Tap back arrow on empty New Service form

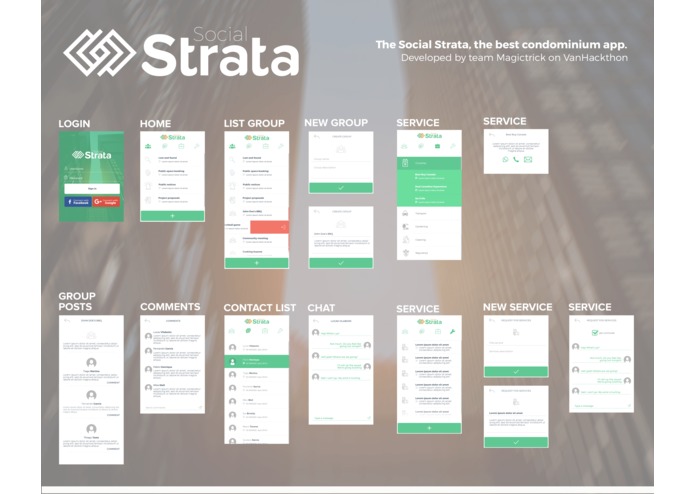492,320
